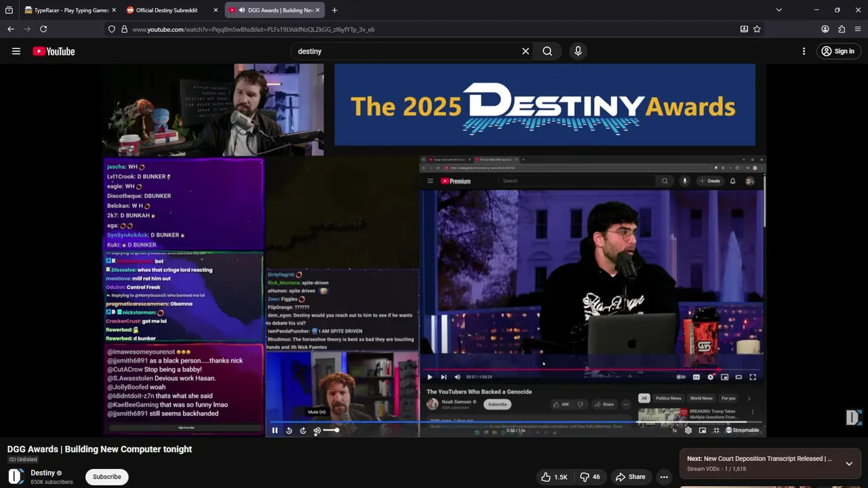Click the YouTube URL in the address bar
The height and width of the screenshot is (488, 868).
pyautogui.click(x=254, y=30)
